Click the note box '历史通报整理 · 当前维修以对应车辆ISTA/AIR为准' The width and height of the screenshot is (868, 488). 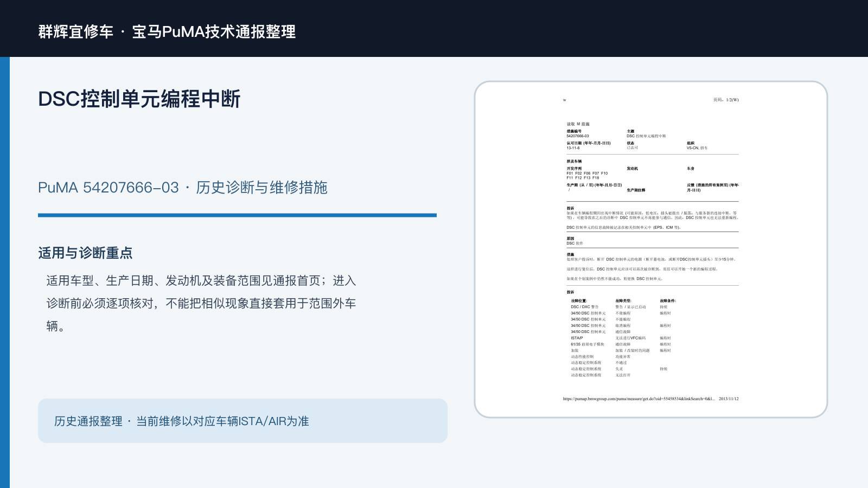pyautogui.click(x=242, y=421)
